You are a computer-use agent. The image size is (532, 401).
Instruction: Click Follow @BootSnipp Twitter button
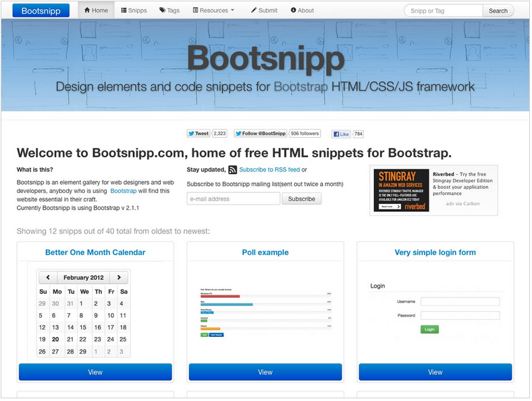(x=261, y=134)
